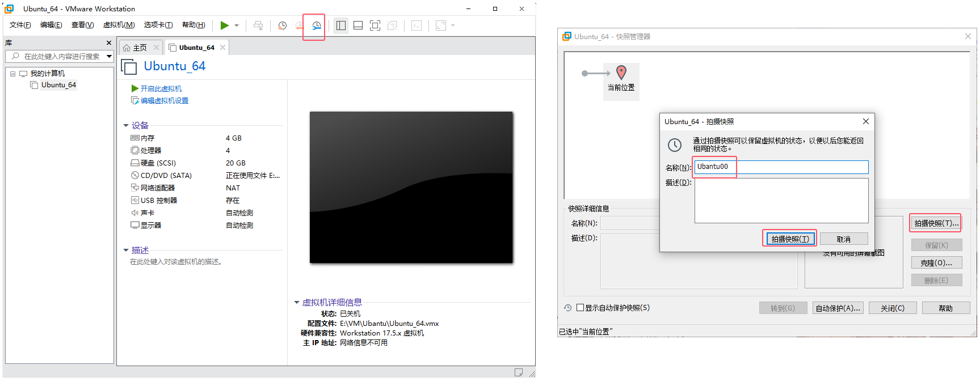Click the VM description placeholder text
This screenshot has height=382, width=980.
tap(176, 262)
